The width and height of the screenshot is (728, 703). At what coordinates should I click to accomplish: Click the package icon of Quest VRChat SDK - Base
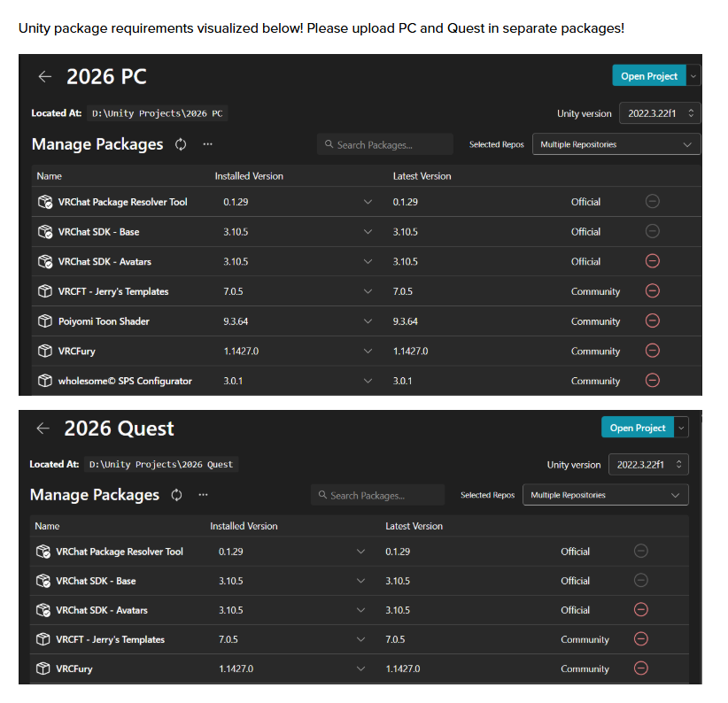point(43,581)
